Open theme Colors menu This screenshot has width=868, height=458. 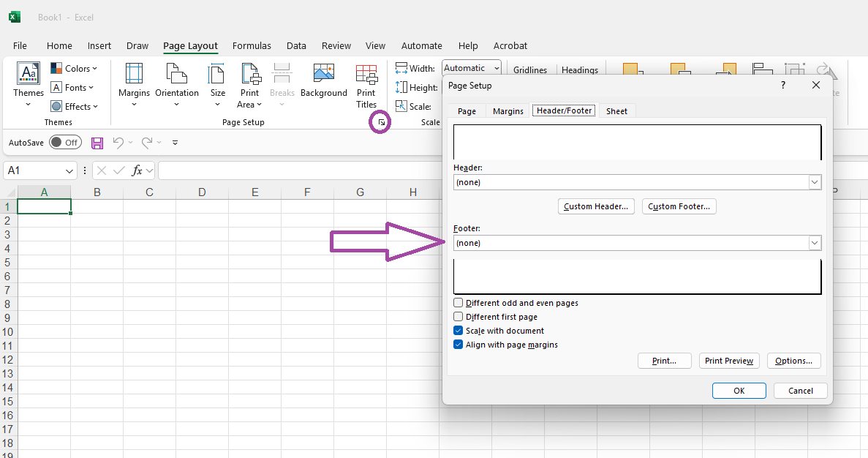point(74,69)
